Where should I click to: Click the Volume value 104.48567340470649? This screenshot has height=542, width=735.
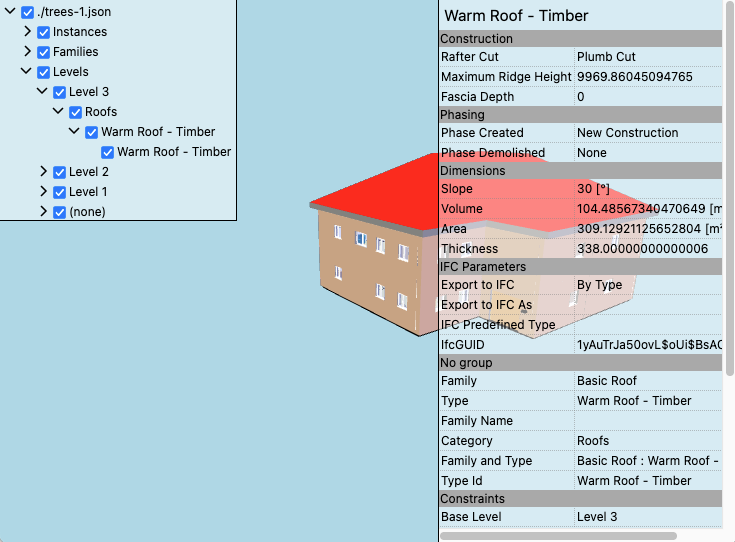(x=649, y=209)
